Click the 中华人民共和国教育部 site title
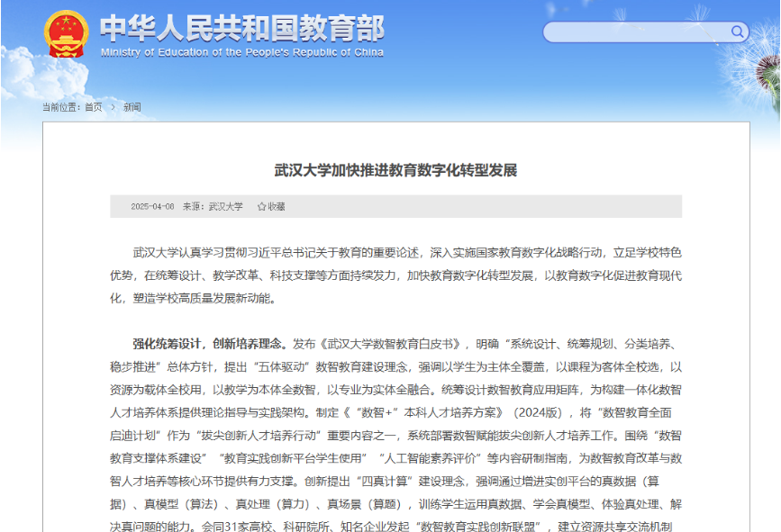781x532 pixels. 241,27
